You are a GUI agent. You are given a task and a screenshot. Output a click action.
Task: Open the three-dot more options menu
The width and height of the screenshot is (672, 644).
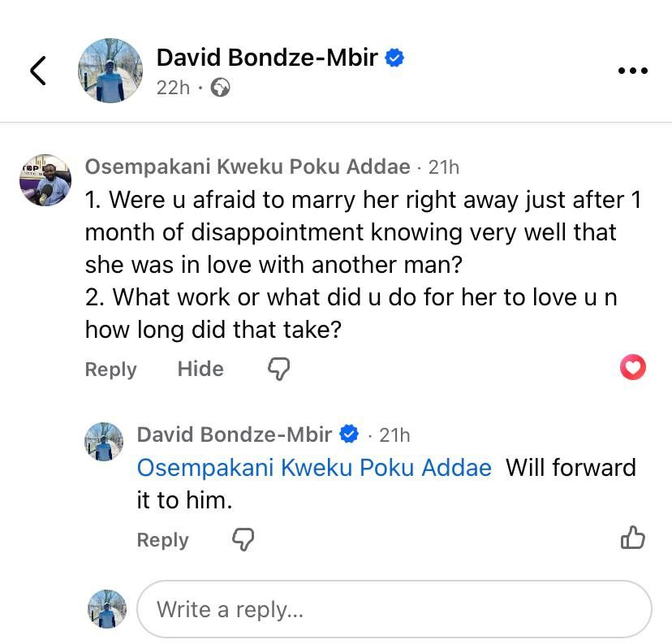click(x=633, y=71)
